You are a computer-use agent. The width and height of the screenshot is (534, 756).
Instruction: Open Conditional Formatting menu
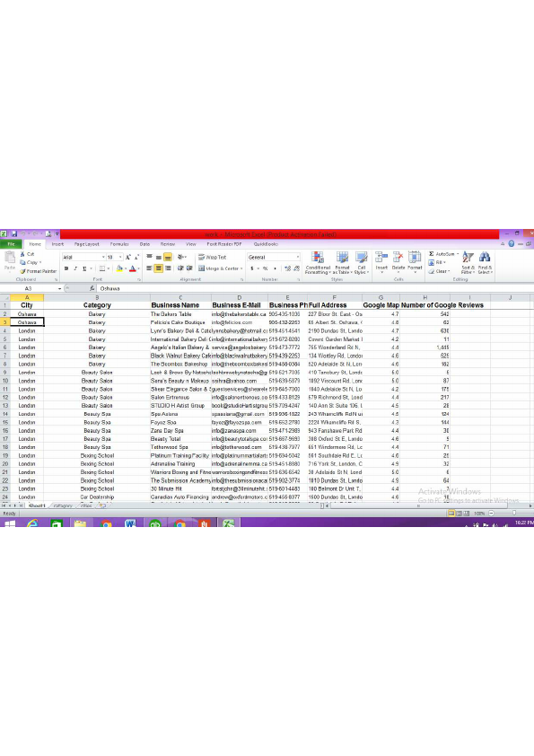pyautogui.click(x=318, y=263)
